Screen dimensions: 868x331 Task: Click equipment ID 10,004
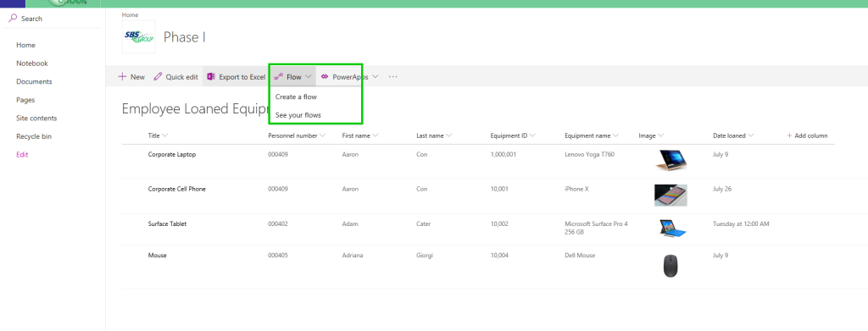pyautogui.click(x=499, y=256)
